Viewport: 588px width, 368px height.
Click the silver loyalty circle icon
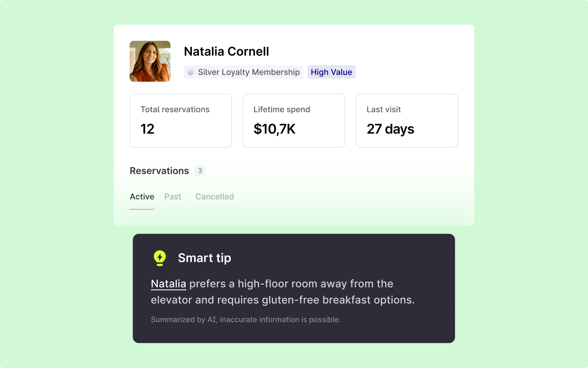click(190, 72)
